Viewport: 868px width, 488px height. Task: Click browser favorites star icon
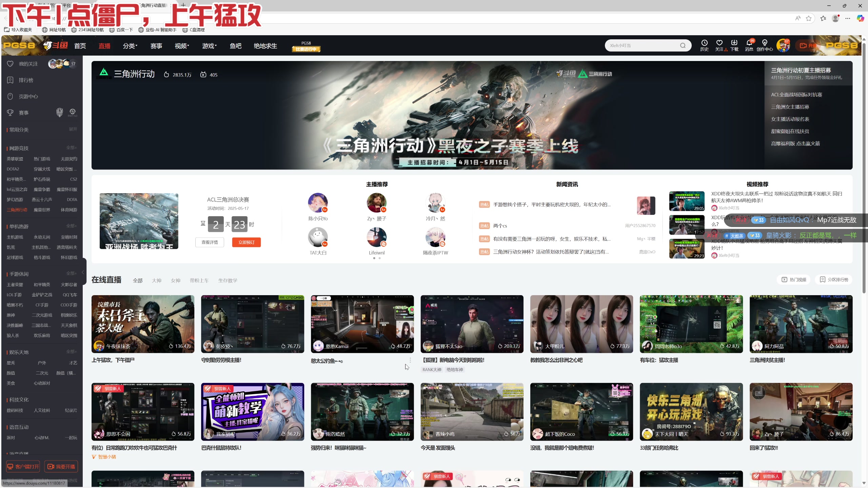pos(809,18)
